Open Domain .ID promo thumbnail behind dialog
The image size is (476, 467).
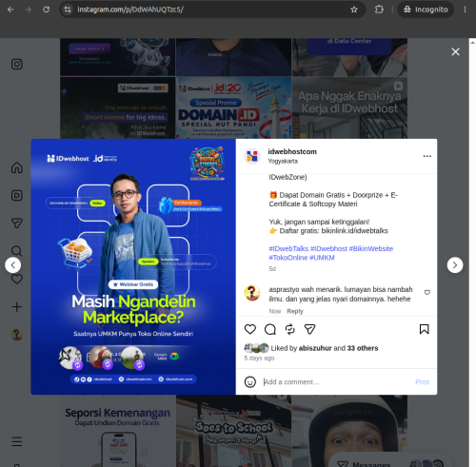233,107
